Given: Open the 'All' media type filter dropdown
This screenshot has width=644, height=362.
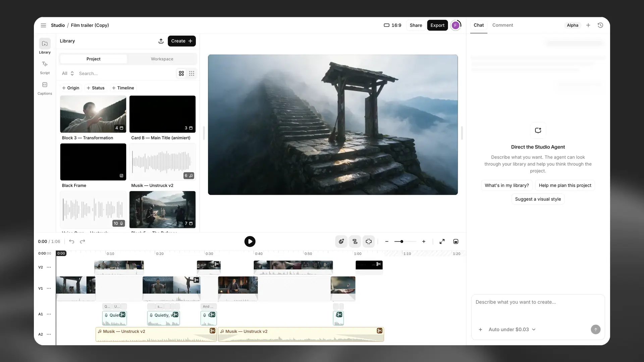Looking at the screenshot, I should [68, 73].
